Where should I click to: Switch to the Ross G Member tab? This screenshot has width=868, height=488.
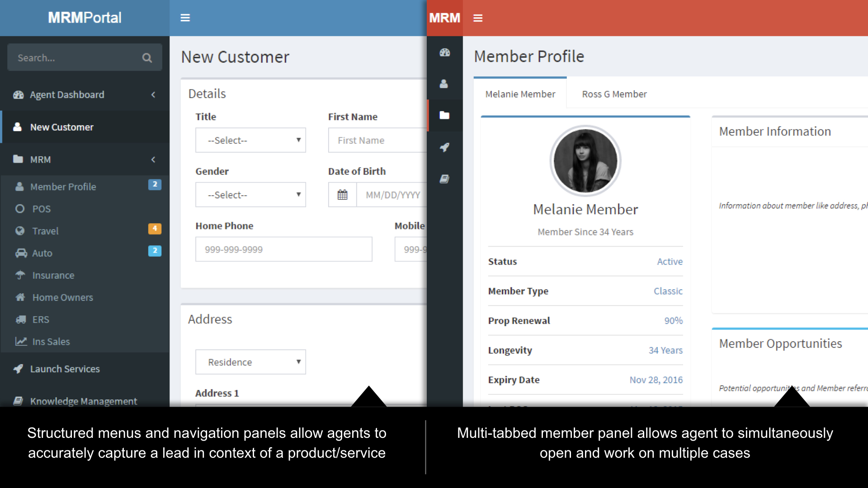point(614,94)
